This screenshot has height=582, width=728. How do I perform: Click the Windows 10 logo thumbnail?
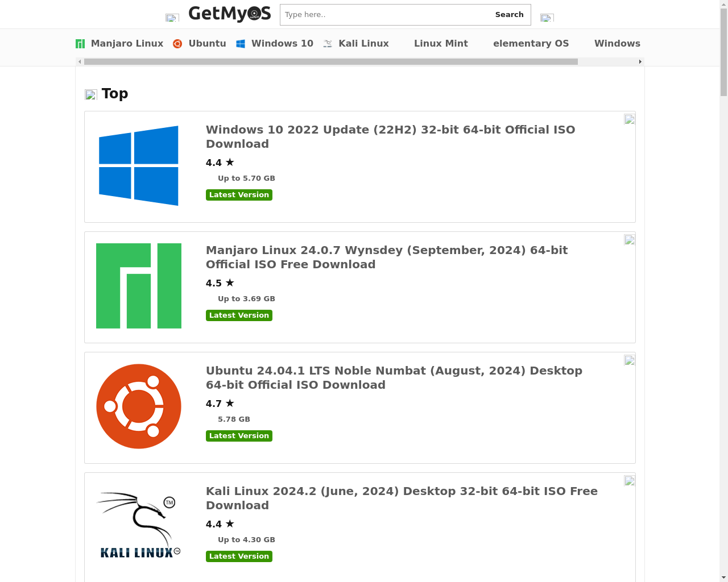coord(139,165)
